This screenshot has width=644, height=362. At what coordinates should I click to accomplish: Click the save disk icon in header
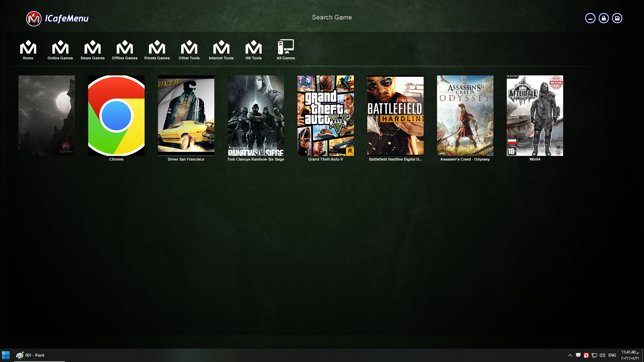tap(617, 18)
